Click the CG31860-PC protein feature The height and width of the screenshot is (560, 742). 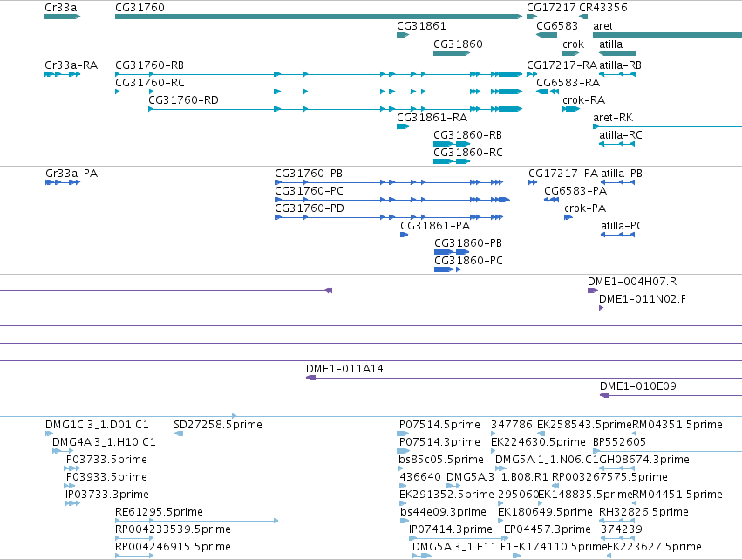point(446,270)
